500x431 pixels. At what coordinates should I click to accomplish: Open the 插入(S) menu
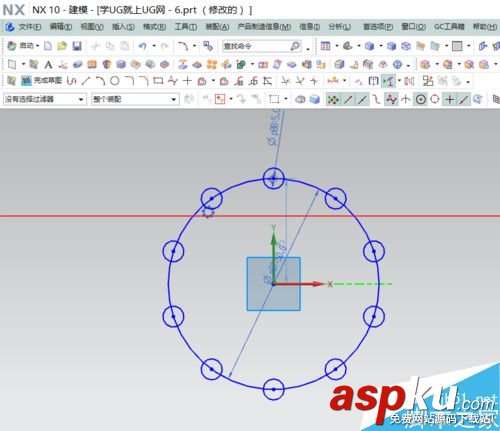click(x=123, y=27)
